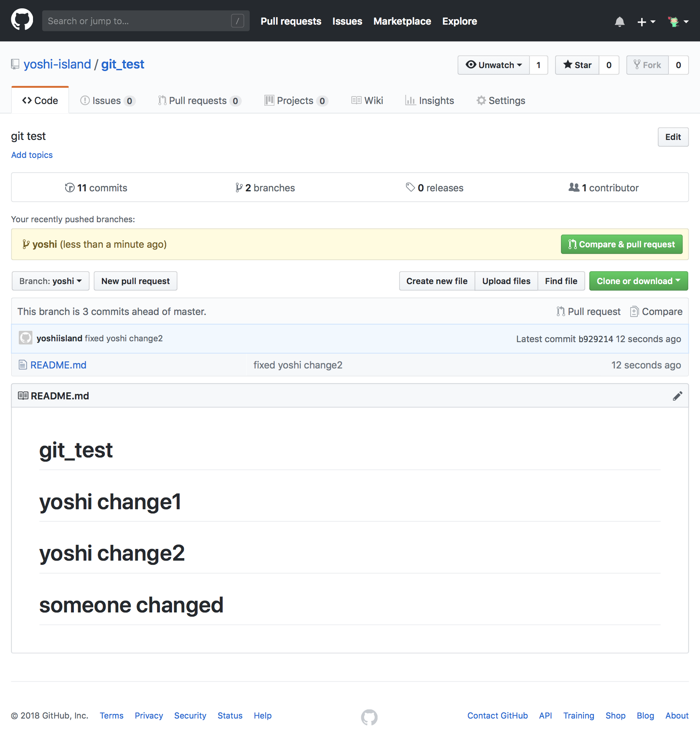This screenshot has height=729, width=700.
Task: Click Compare & pull request button
Action: click(x=621, y=244)
